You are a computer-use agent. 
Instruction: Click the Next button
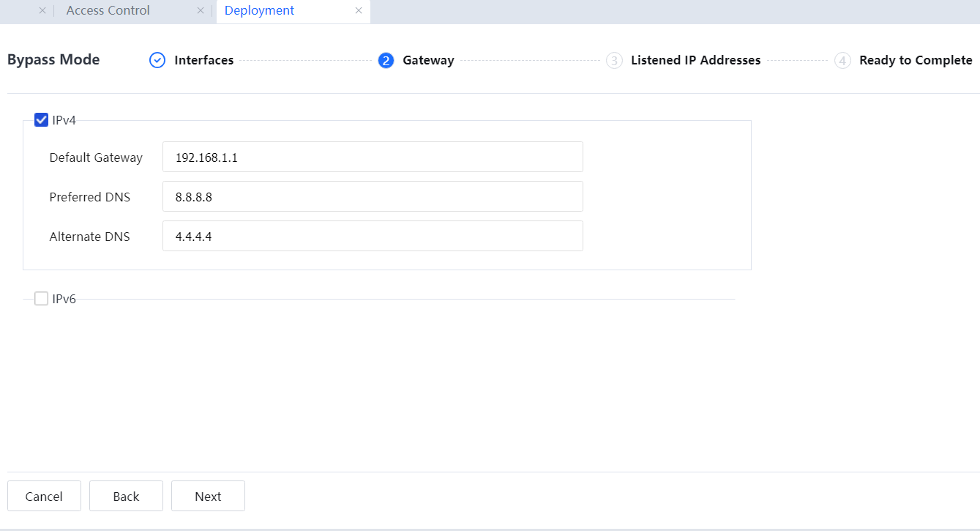208,497
